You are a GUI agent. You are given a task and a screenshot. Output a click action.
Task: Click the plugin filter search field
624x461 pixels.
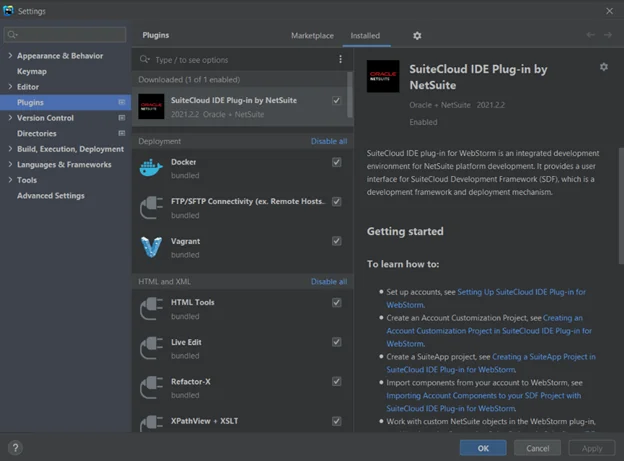pyautogui.click(x=242, y=60)
